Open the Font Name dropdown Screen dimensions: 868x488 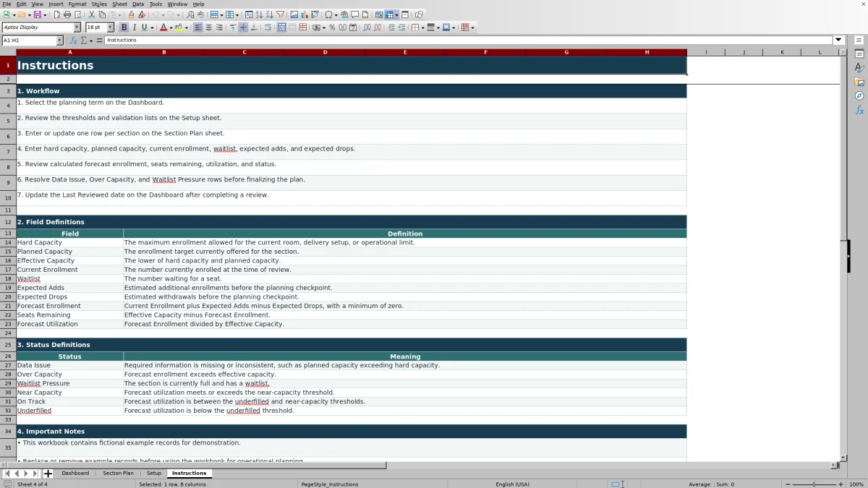tap(77, 27)
